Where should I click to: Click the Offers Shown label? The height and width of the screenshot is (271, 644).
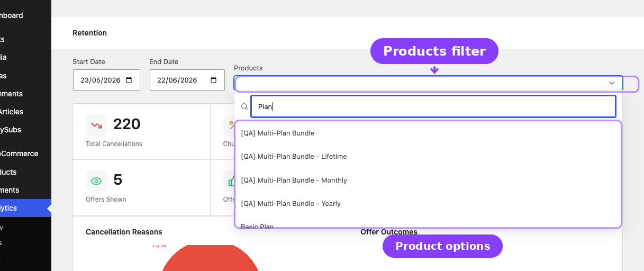(x=106, y=200)
